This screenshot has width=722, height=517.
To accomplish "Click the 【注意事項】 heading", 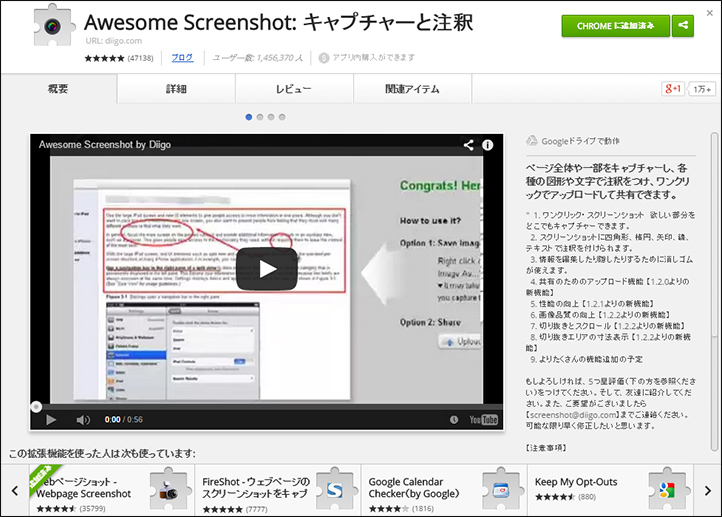I will pos(546,448).
